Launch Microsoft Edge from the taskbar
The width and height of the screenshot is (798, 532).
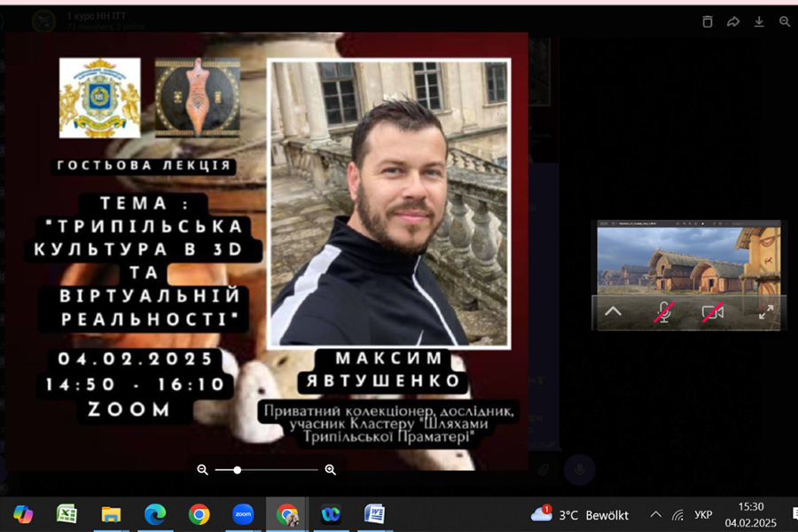tap(155, 514)
